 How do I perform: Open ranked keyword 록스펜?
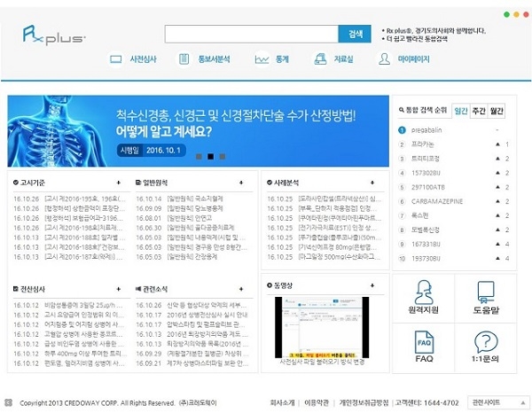[419, 215]
